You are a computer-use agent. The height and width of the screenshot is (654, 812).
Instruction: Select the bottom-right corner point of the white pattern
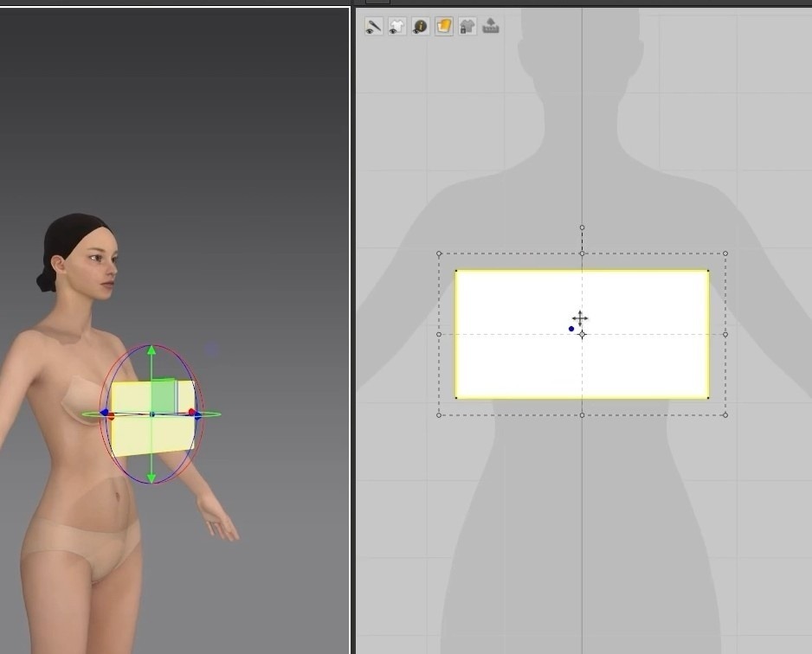(x=708, y=398)
